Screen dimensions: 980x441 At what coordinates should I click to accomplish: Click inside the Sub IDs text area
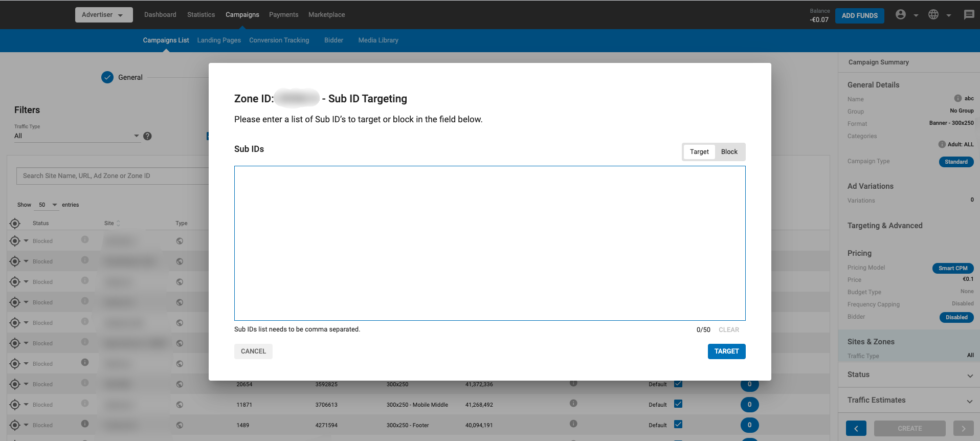[x=489, y=243]
